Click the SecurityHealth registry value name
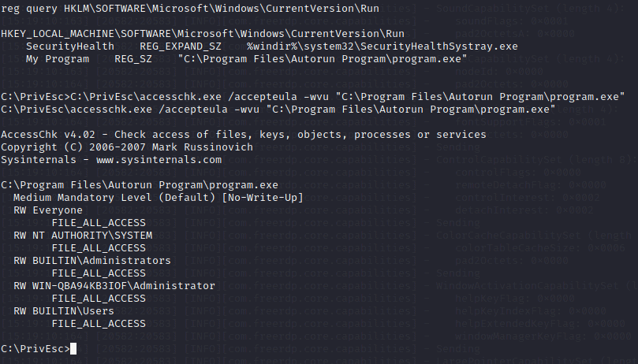This screenshot has width=638, height=364. coord(70,46)
